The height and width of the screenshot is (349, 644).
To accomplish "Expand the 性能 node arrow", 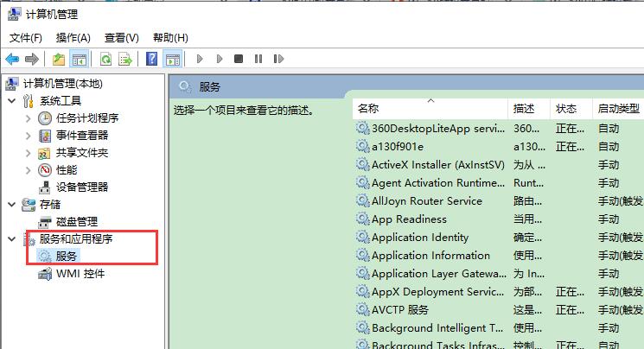I will click(x=28, y=170).
